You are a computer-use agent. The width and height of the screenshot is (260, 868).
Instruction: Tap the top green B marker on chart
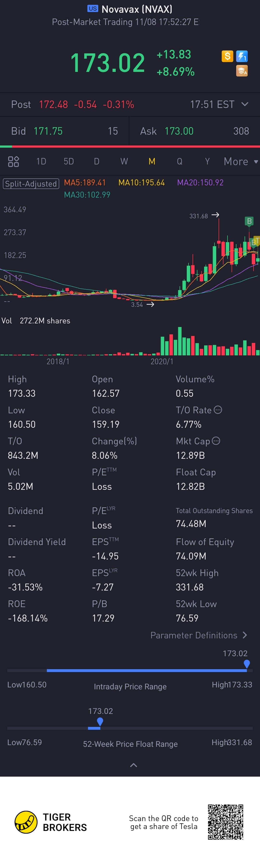[249, 221]
